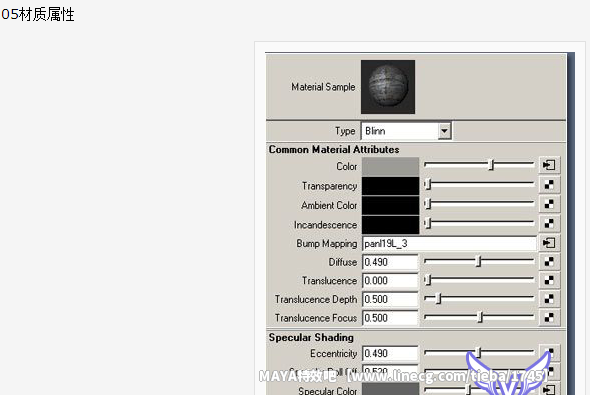Click the Ambient Color black swatch

pyautogui.click(x=390, y=205)
